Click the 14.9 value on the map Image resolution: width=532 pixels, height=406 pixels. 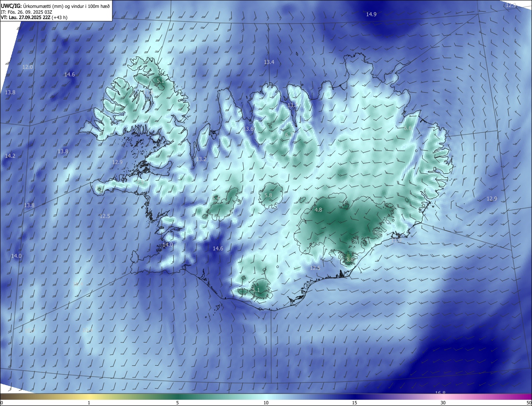[371, 14]
